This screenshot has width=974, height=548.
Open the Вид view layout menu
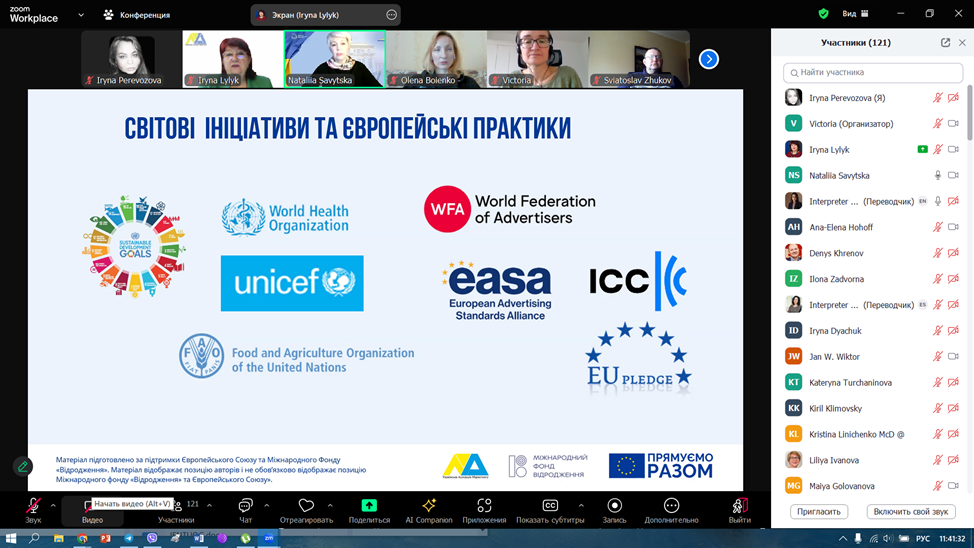coord(855,14)
